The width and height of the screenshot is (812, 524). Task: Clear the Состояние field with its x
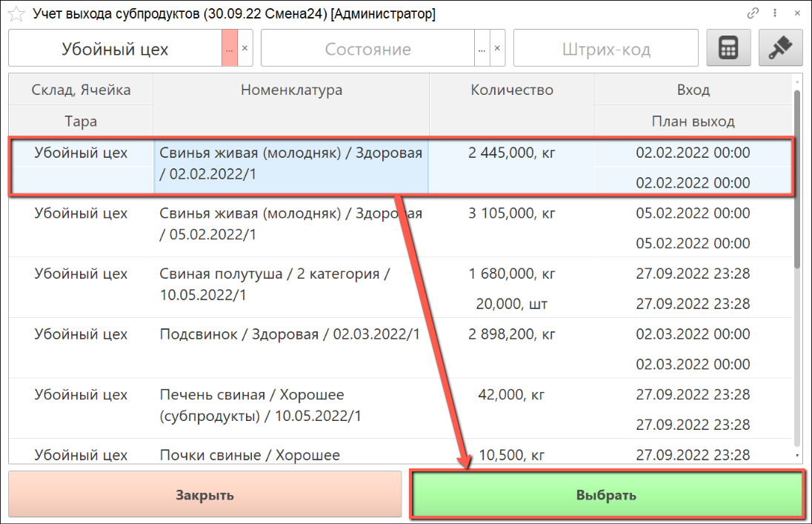pyautogui.click(x=498, y=49)
